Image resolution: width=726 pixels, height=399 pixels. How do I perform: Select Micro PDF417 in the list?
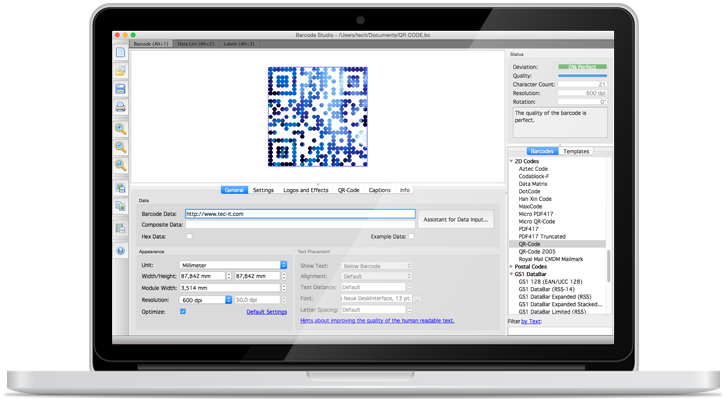536,214
